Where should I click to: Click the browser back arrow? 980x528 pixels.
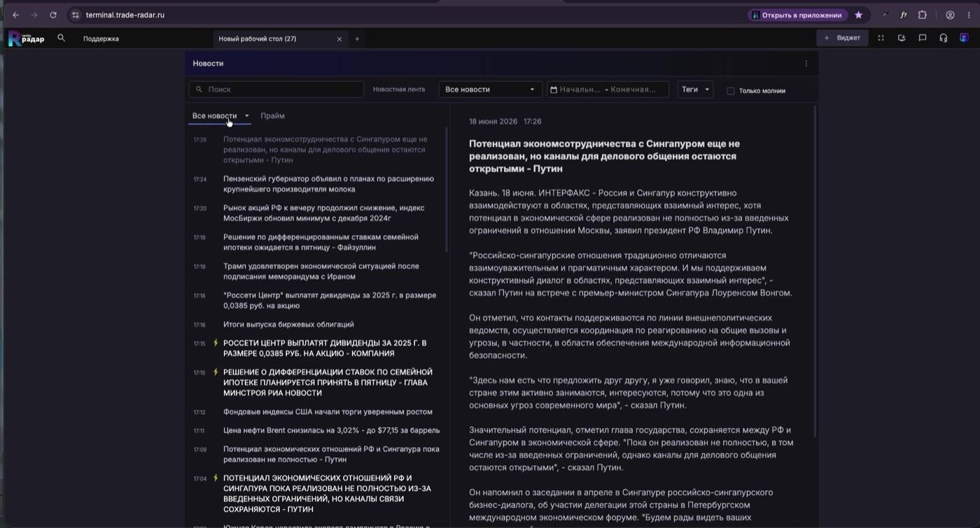pyautogui.click(x=15, y=15)
